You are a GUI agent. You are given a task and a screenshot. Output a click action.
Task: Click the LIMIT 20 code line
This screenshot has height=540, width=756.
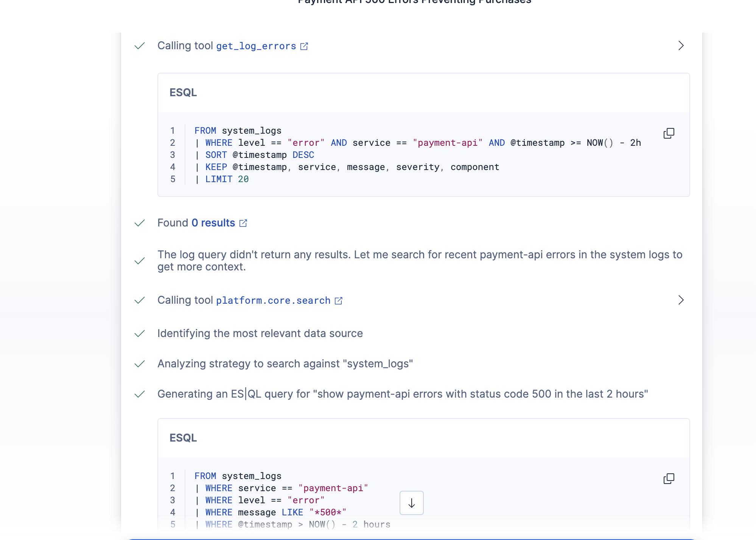pos(227,179)
